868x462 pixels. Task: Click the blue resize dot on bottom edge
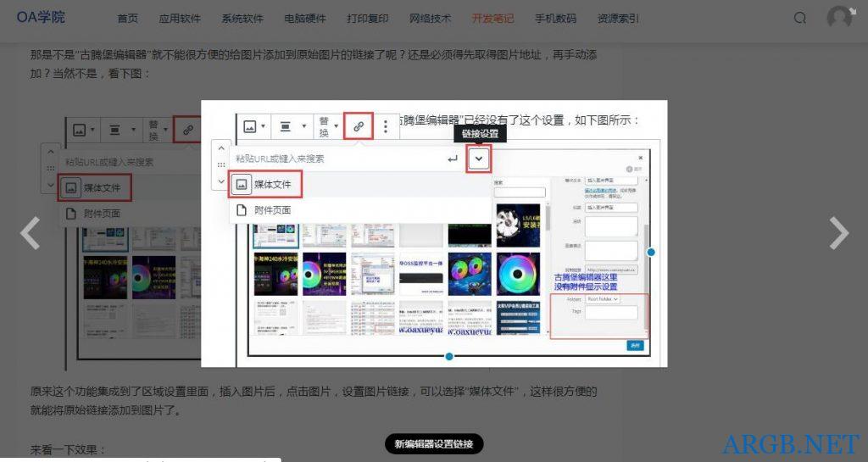[x=449, y=356]
